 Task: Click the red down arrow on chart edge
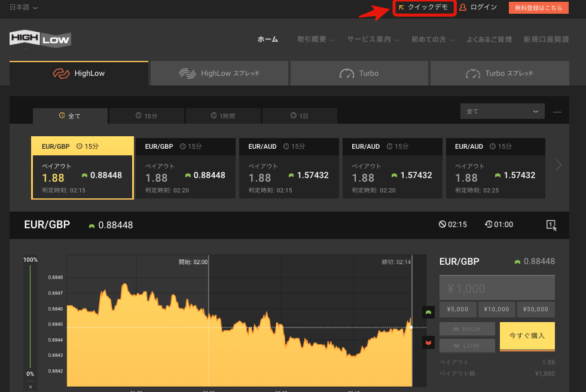pos(428,342)
